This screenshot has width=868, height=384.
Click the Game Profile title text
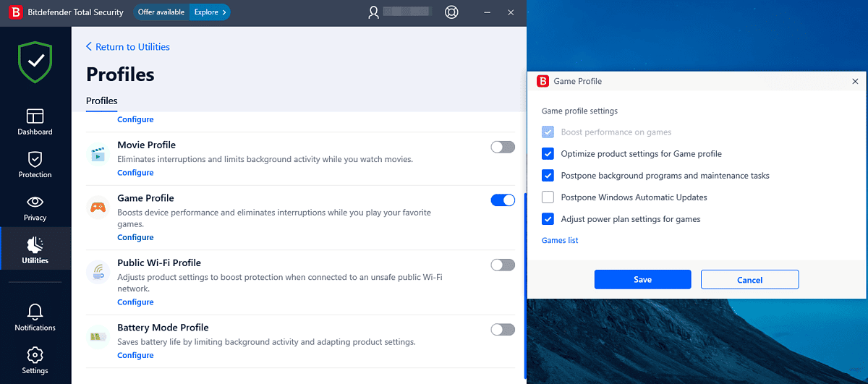tap(145, 198)
